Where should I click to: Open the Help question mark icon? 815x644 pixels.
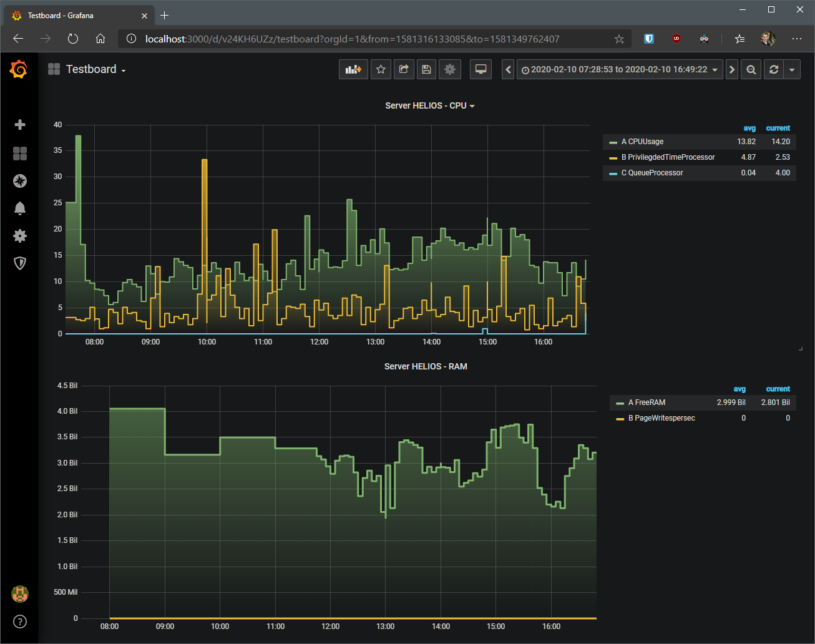point(20,622)
